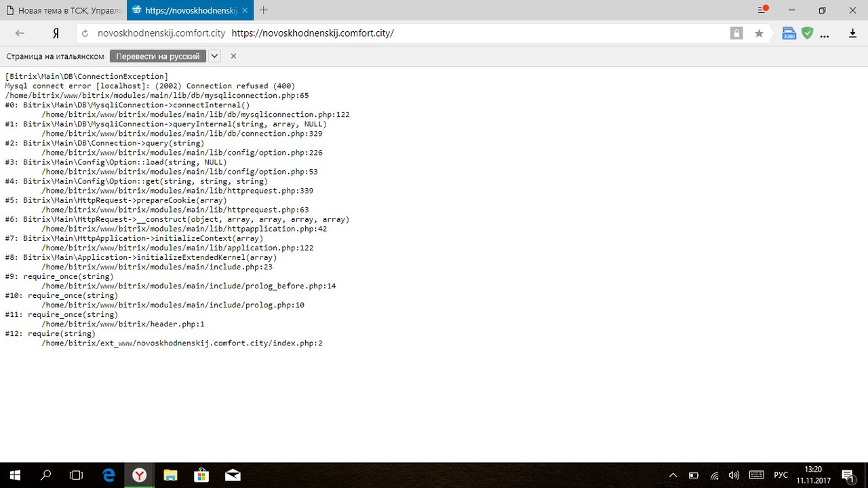Click '#2: ...Connection->query(string)' line

coord(104,143)
